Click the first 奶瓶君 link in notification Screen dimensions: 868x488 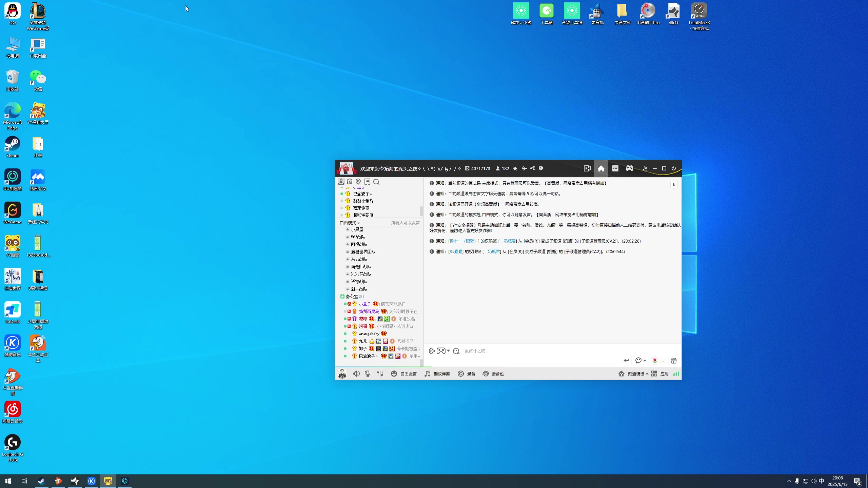click(x=510, y=241)
